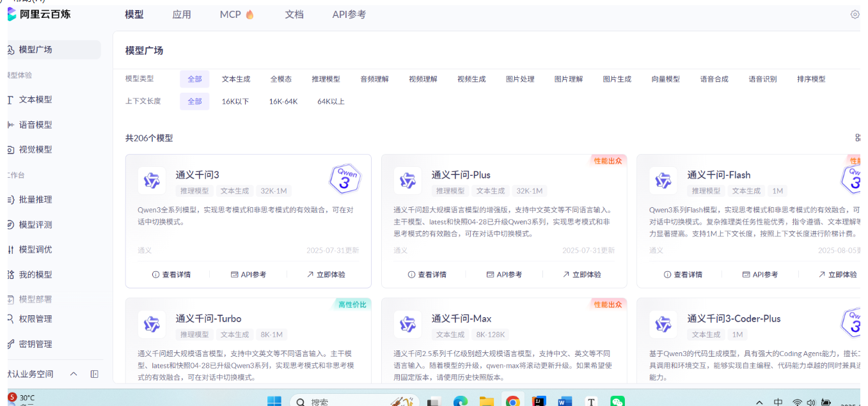Click the 通义千问-Flash model logo icon
This screenshot has width=868, height=406.
(x=663, y=181)
